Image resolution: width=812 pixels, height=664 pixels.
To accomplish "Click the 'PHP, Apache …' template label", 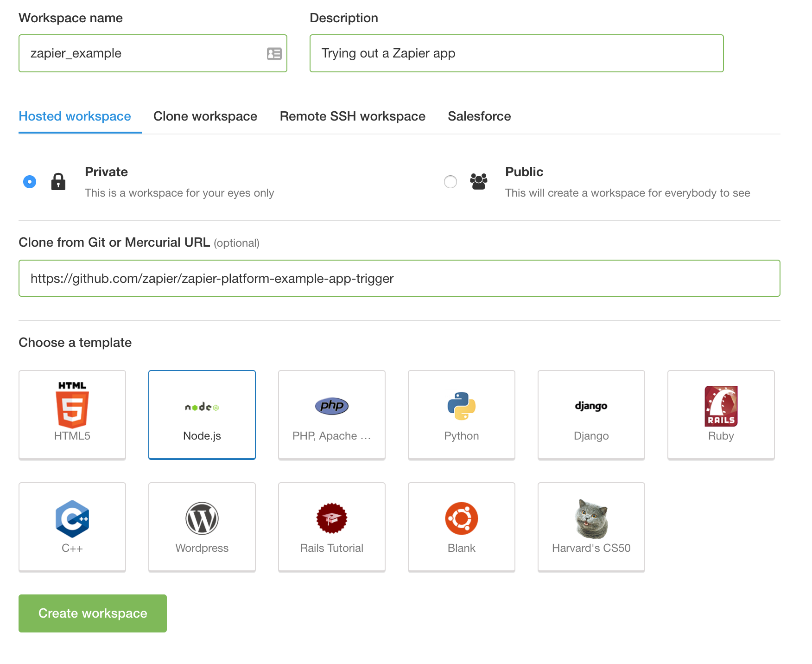I will click(x=332, y=436).
